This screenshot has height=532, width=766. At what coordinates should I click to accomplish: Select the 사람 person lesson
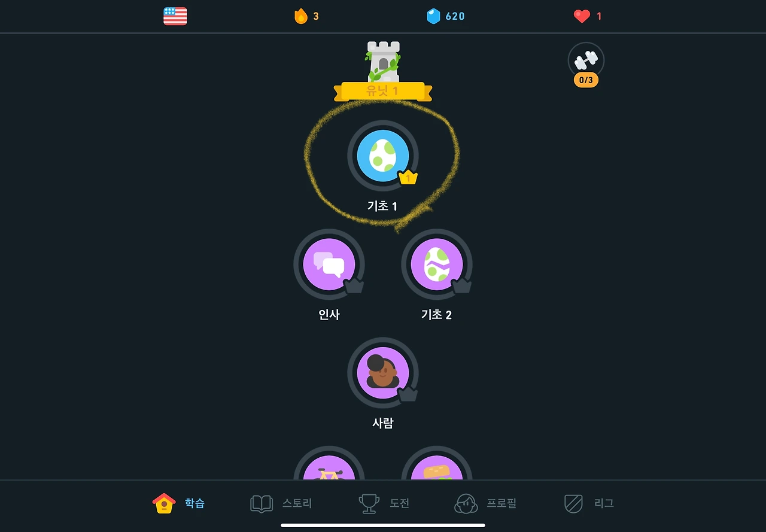pyautogui.click(x=383, y=372)
